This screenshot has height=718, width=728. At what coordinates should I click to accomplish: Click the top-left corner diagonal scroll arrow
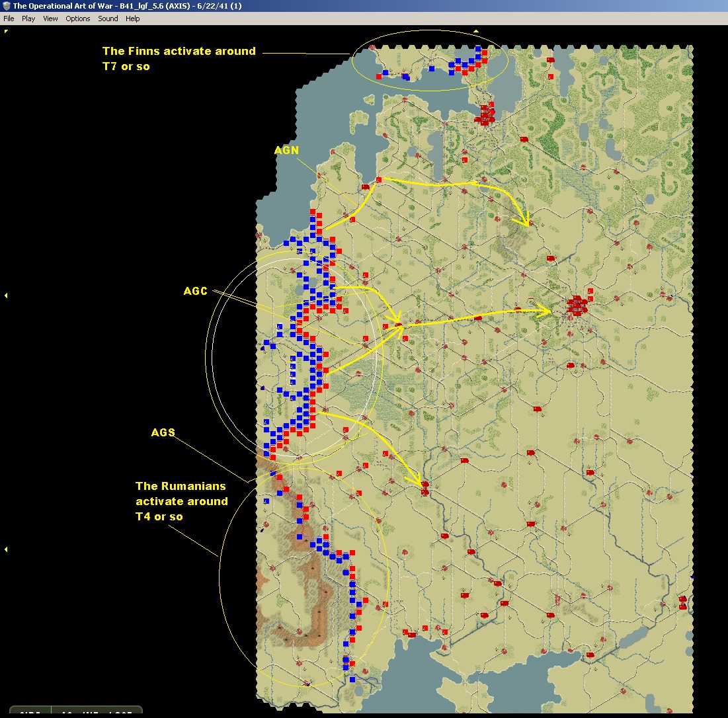[6, 32]
